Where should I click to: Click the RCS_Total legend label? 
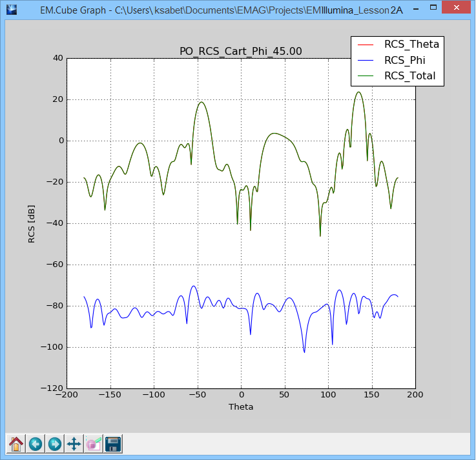pos(409,75)
